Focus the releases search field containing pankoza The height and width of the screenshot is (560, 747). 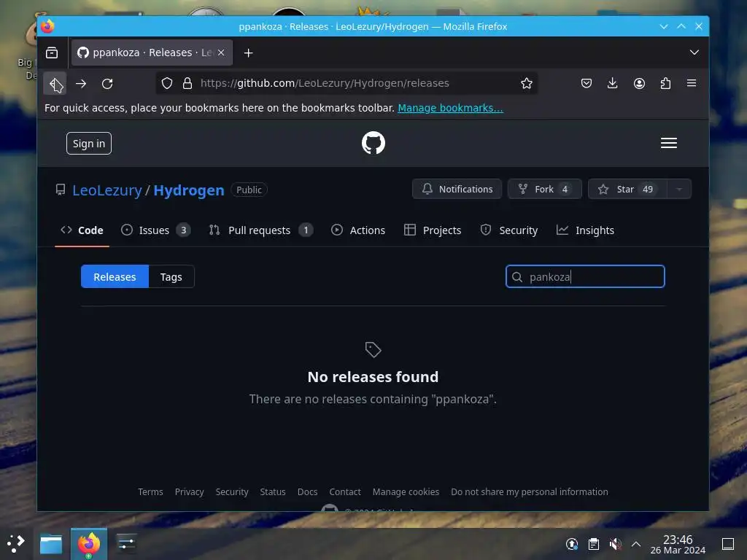(585, 276)
